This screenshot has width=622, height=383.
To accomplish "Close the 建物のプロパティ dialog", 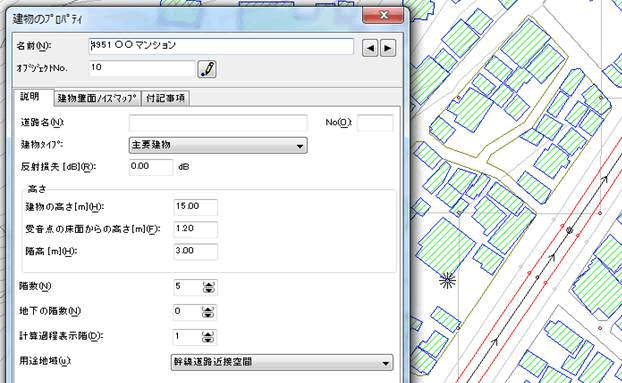I will coord(383,15).
